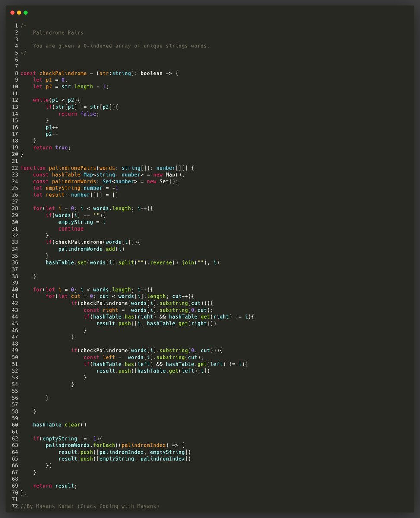Viewport: 420px width, 518px height.
Task: Click the "You are given a 0-indexed array" comment
Action: [x=121, y=46]
